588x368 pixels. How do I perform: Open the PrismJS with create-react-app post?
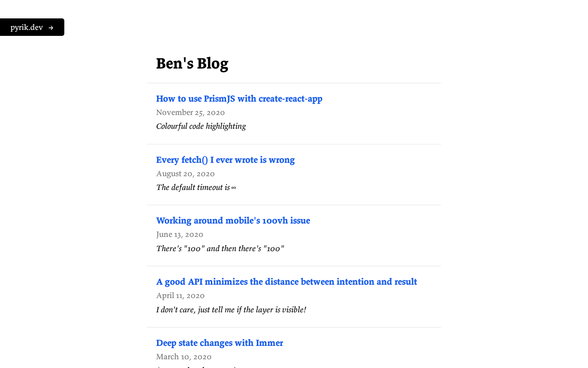[239, 99]
